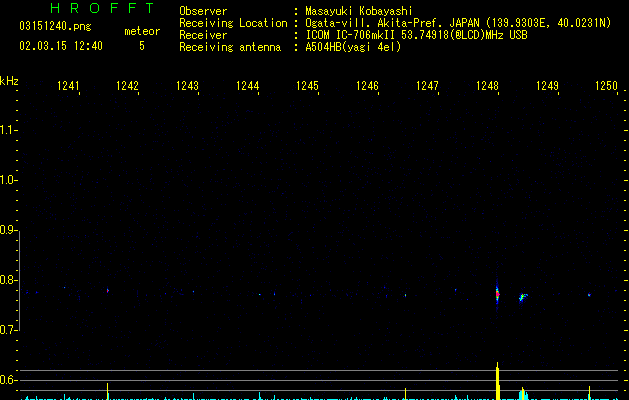Click the Receiver field label
The width and height of the screenshot is (629, 400).
(203, 35)
